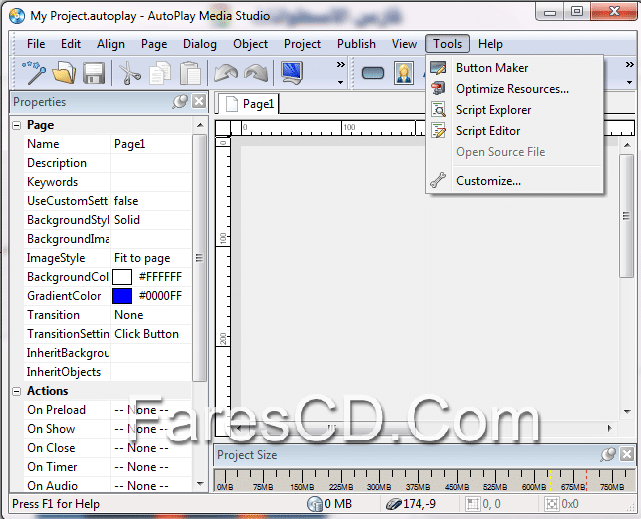Click the Script Explorer icon
641x519 pixels.
point(438,110)
